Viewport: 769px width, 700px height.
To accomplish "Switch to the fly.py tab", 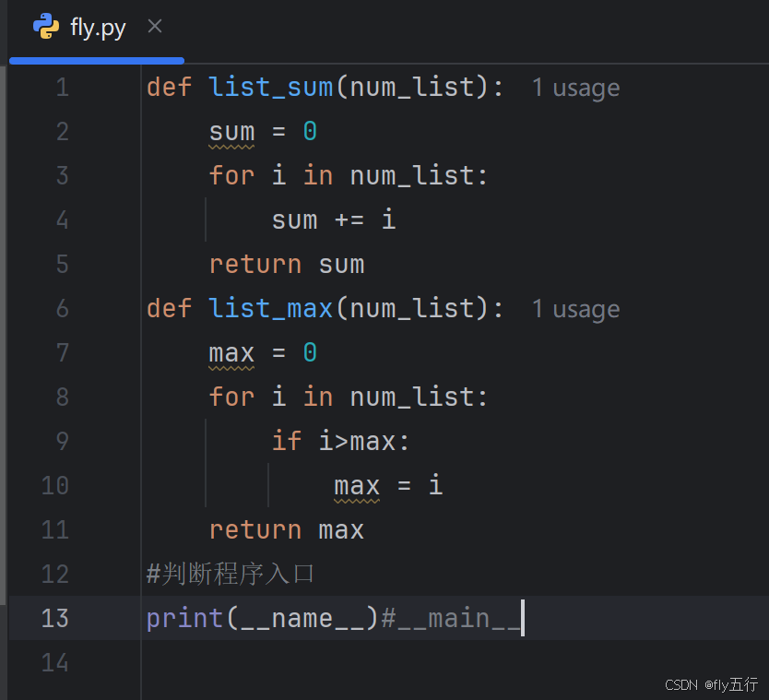I will pos(97,28).
